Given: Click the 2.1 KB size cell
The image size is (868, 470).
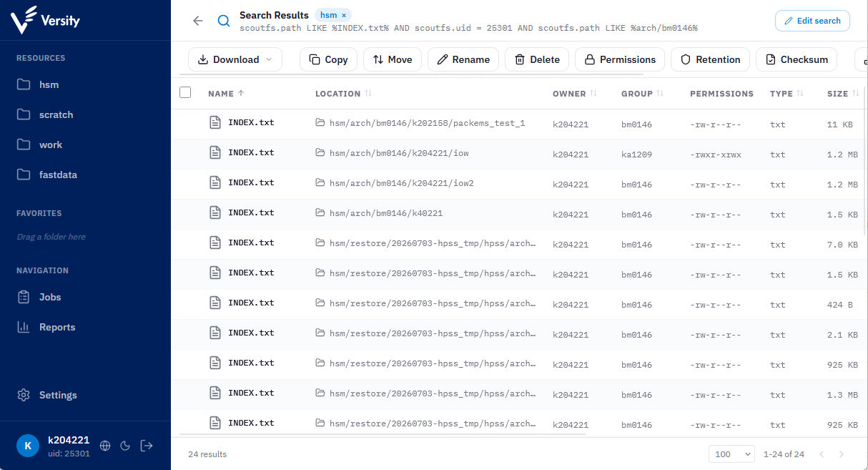Looking at the screenshot, I should pos(842,335).
